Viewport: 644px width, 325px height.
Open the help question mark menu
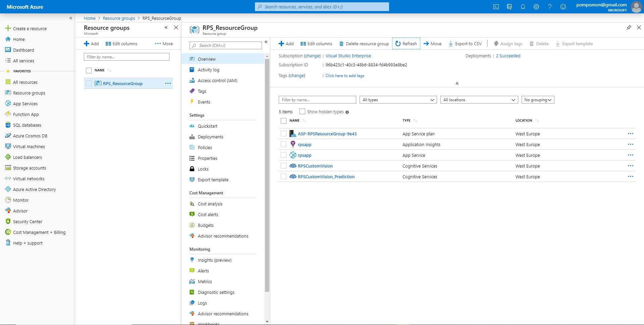pos(550,7)
